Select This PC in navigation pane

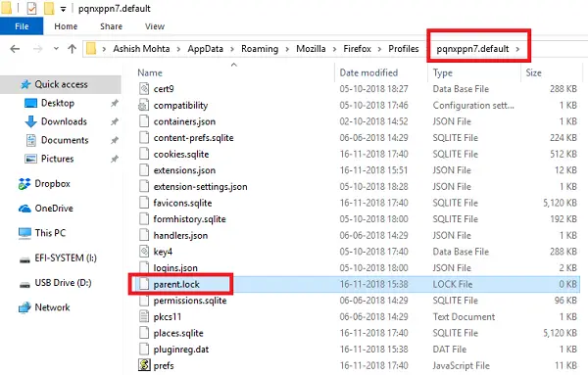(50, 233)
